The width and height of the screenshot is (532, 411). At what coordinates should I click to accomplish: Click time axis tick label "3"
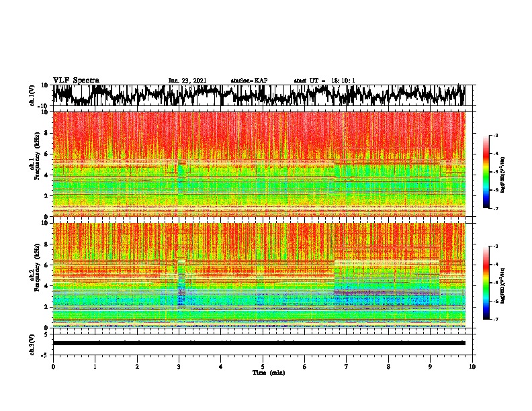click(179, 367)
